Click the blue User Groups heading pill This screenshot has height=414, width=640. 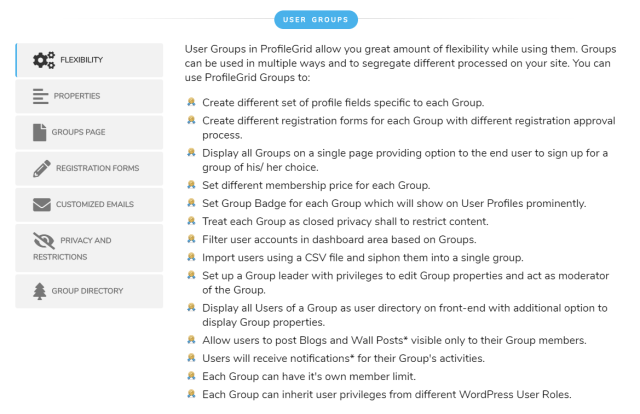(x=316, y=20)
